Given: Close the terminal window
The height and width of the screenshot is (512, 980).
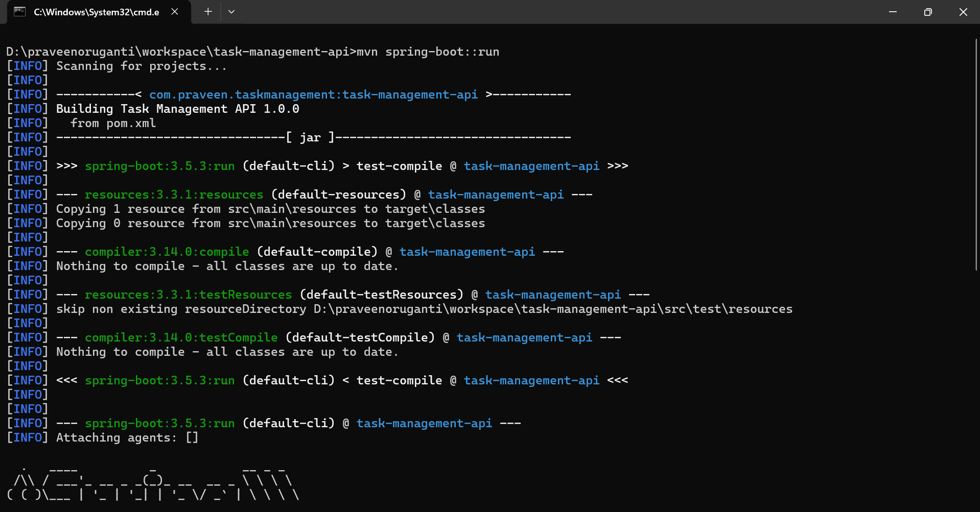Looking at the screenshot, I should pyautogui.click(x=963, y=12).
